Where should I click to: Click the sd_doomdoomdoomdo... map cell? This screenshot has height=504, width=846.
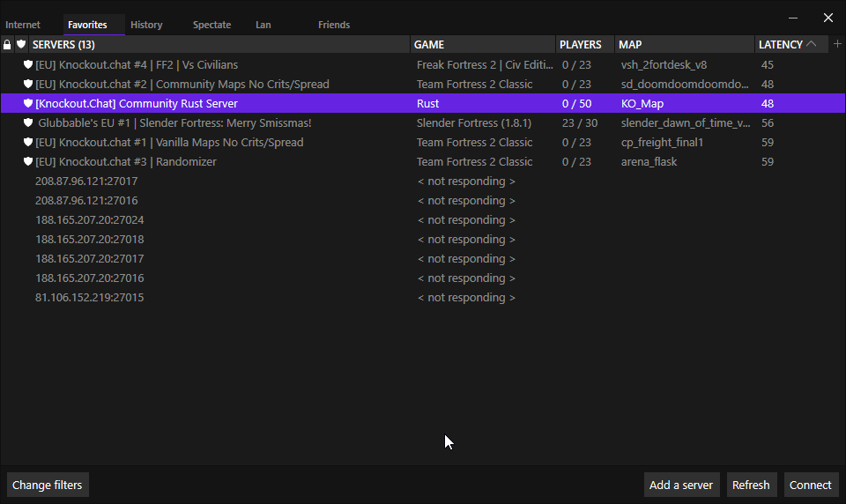pos(685,85)
